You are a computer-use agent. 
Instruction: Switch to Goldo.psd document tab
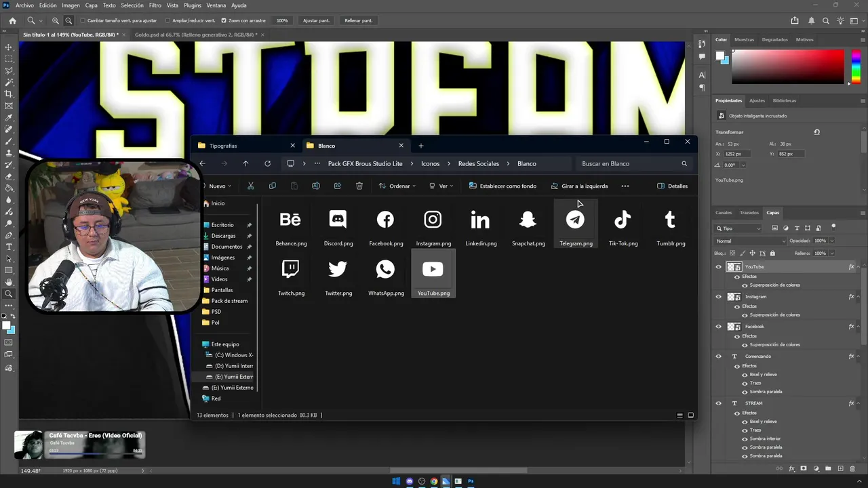click(195, 35)
